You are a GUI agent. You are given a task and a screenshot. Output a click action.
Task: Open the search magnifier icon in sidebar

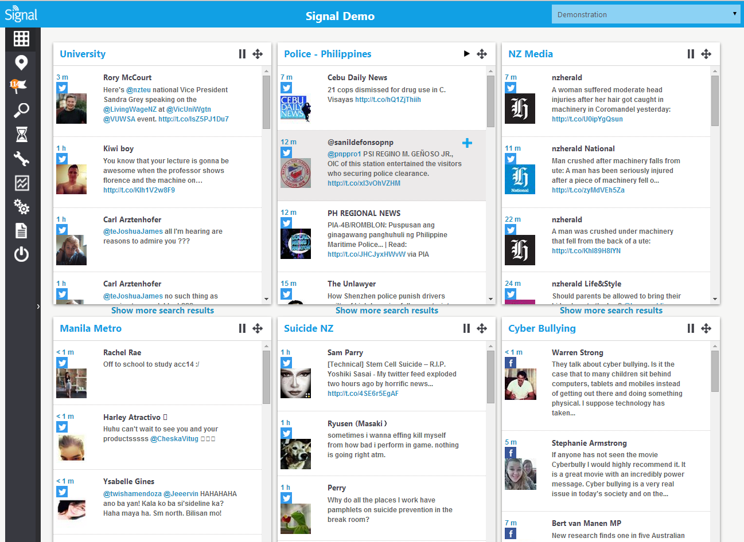[21, 110]
